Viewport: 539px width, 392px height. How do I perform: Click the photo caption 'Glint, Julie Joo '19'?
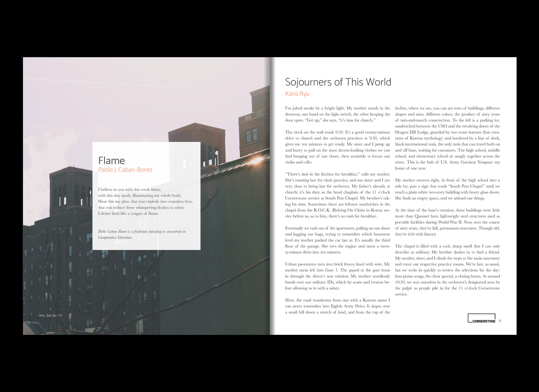pyautogui.click(x=50, y=315)
